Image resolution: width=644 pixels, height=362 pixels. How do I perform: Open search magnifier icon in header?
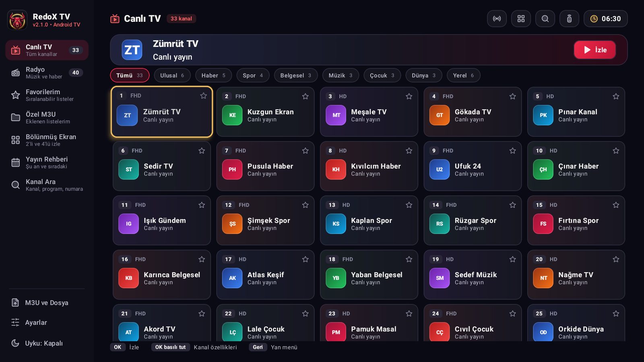[x=545, y=19]
